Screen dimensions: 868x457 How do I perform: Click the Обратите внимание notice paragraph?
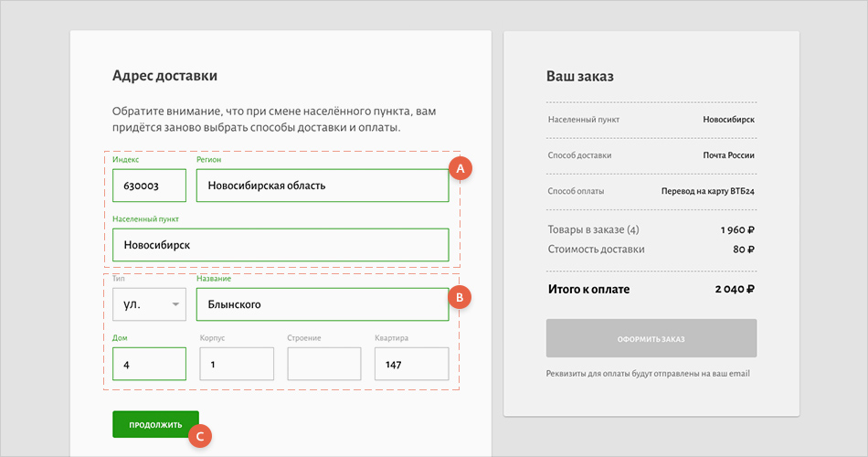[x=274, y=119]
